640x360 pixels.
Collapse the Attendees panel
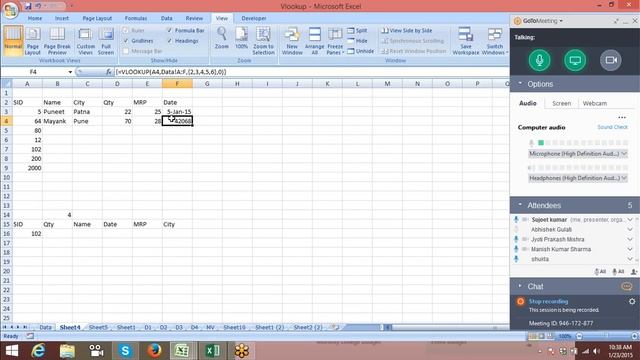point(520,205)
